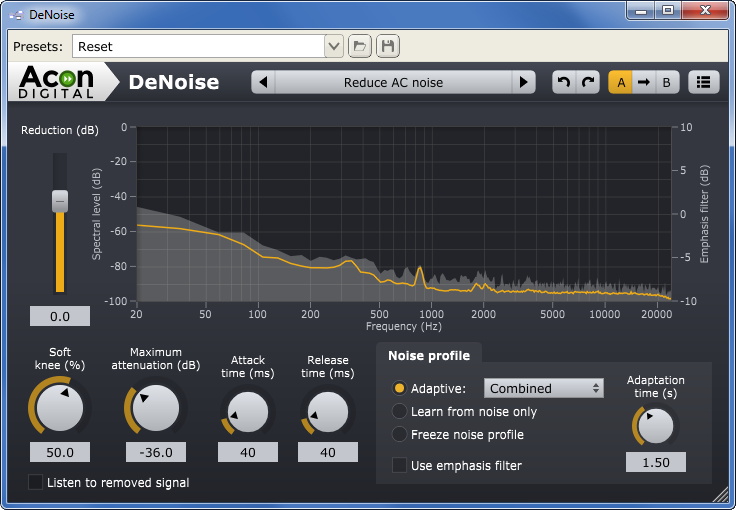Image resolution: width=736 pixels, height=510 pixels.
Task: Select Learn from noise only option
Action: [400, 411]
